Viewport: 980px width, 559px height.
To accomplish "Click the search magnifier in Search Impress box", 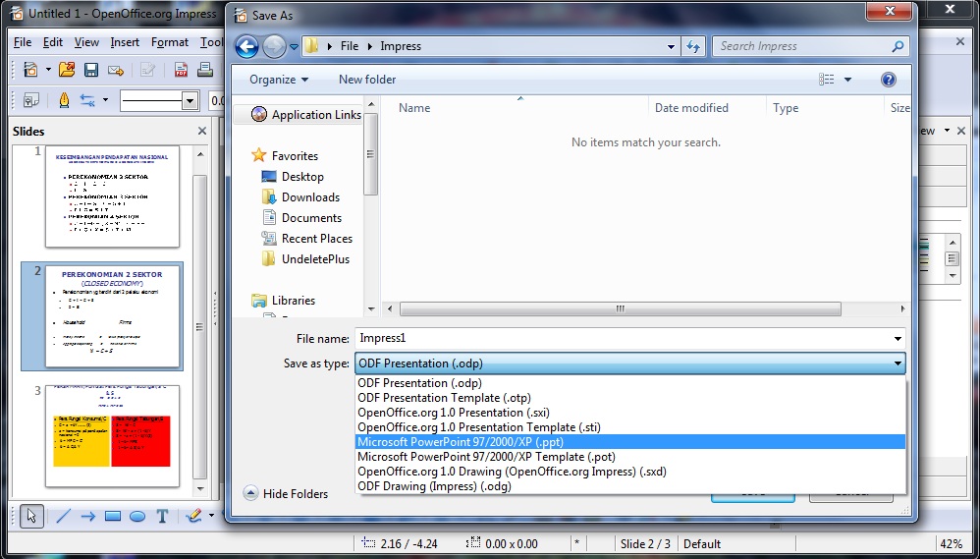I will [x=898, y=46].
